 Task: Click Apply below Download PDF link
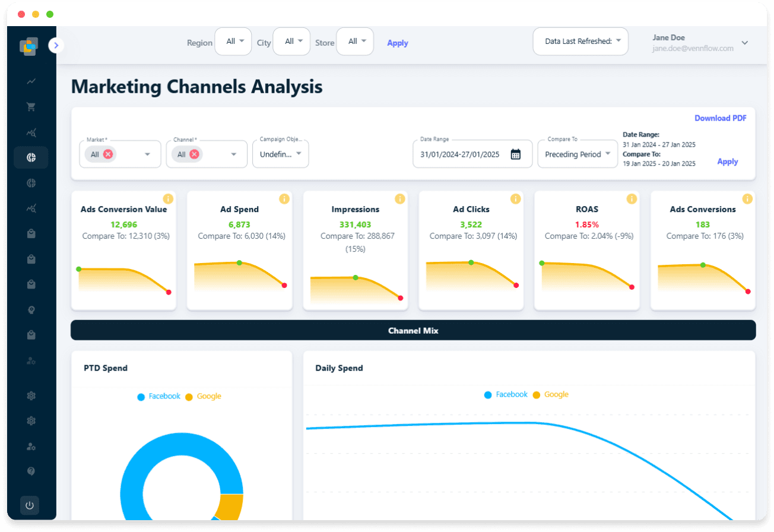[728, 161]
